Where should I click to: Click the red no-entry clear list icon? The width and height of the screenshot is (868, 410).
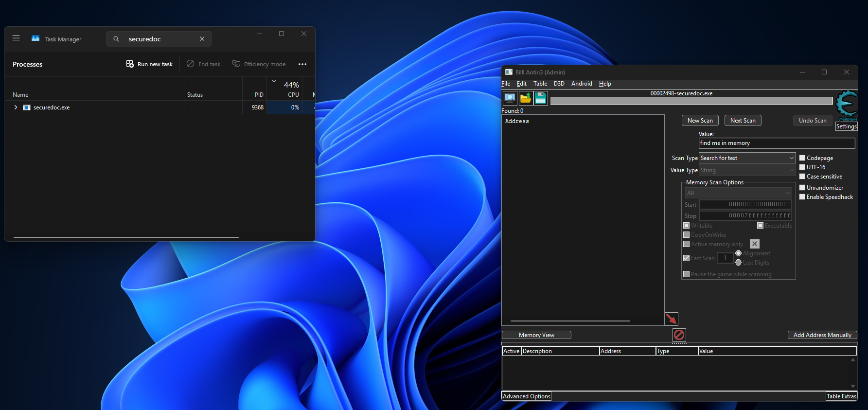[679, 335]
